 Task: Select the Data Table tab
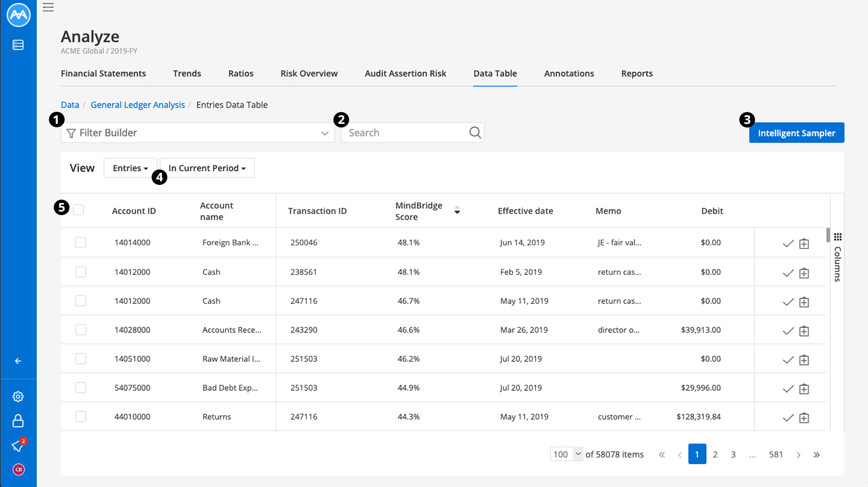pyautogui.click(x=495, y=73)
